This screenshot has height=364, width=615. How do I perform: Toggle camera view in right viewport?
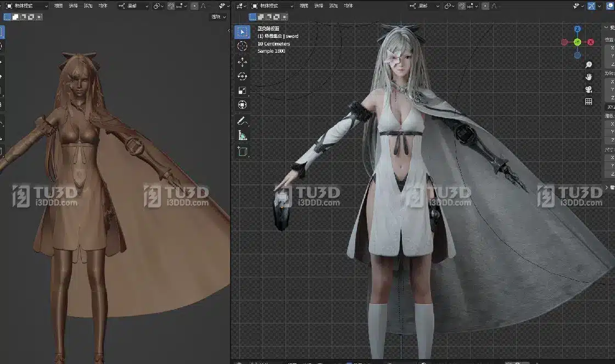pyautogui.click(x=589, y=89)
